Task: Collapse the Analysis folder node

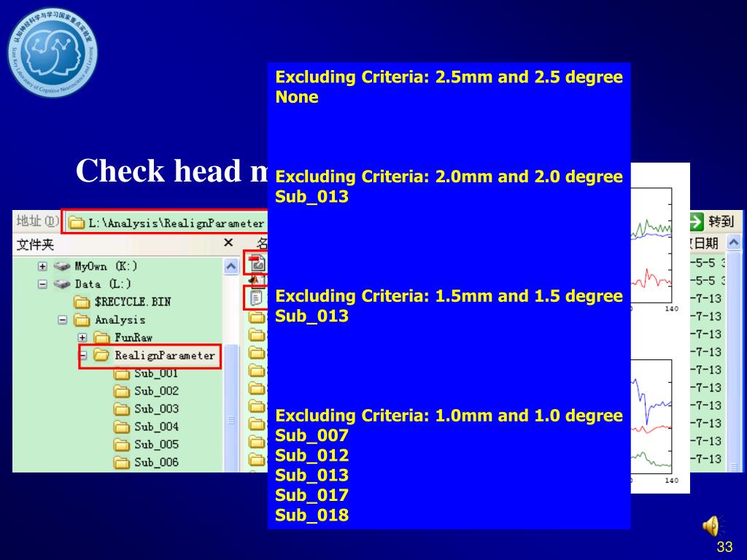Action: pyautogui.click(x=63, y=320)
